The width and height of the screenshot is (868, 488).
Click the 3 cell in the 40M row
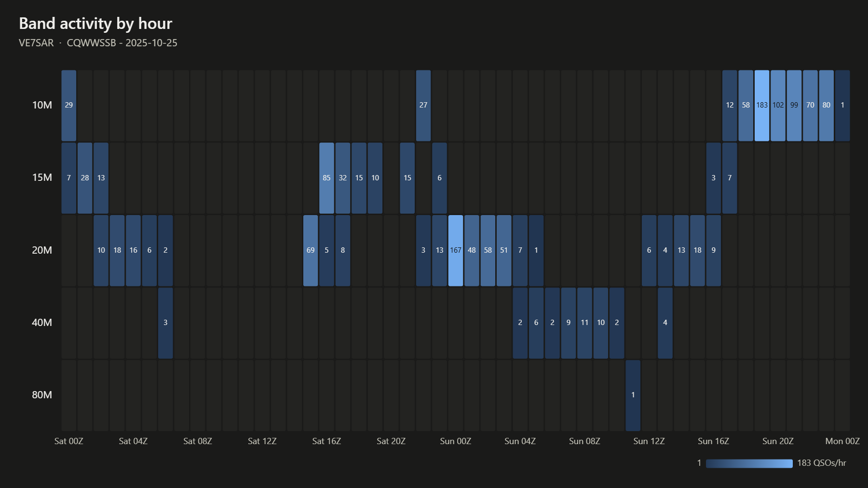point(165,323)
